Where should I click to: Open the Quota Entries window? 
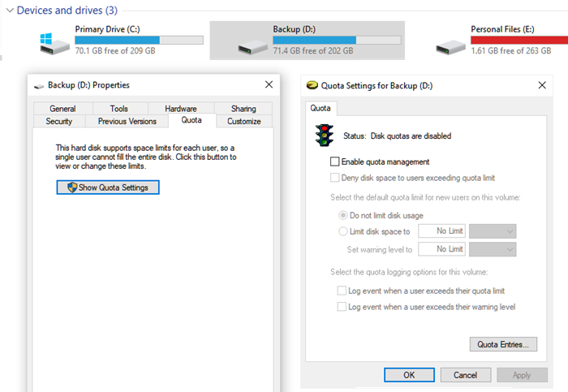[503, 344]
